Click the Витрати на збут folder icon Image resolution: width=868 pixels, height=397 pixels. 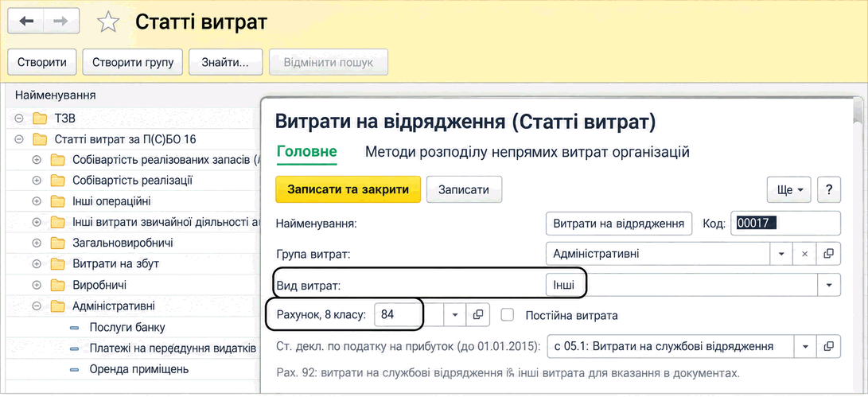point(57,263)
